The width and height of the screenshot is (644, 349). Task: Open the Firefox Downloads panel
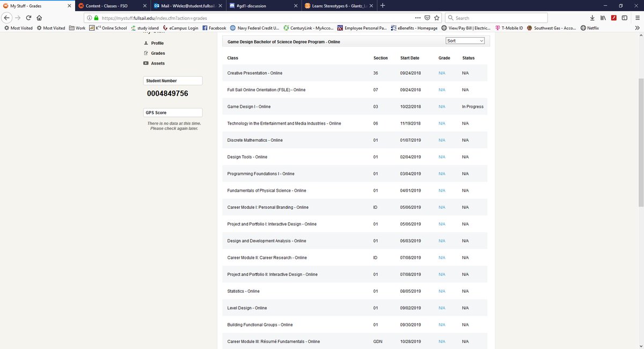592,18
